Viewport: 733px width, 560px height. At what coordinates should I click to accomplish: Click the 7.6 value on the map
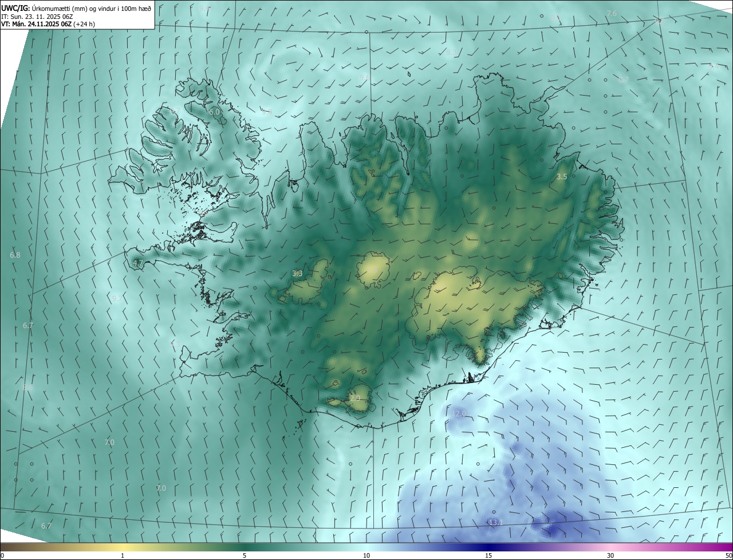point(612,13)
